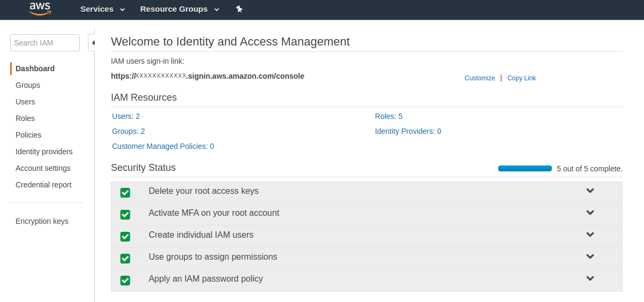Click the Customize sign-in link
This screenshot has width=644, height=302.
[480, 78]
